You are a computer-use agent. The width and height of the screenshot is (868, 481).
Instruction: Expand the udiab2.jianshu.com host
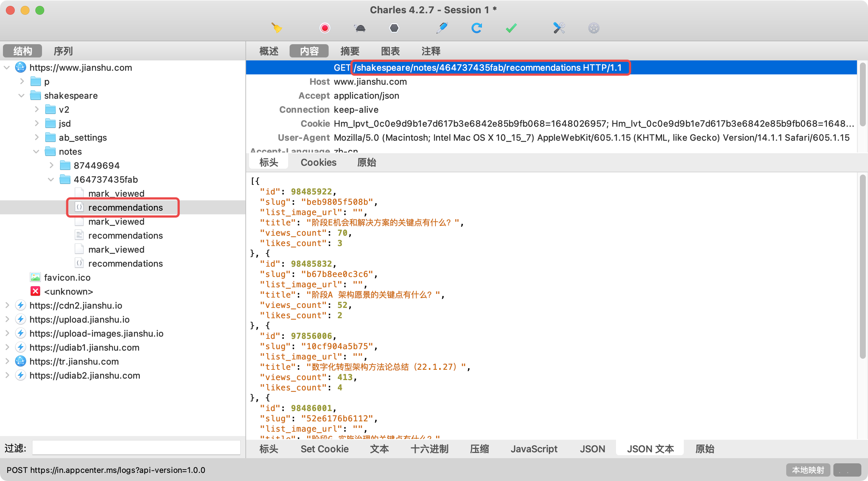tap(7, 375)
